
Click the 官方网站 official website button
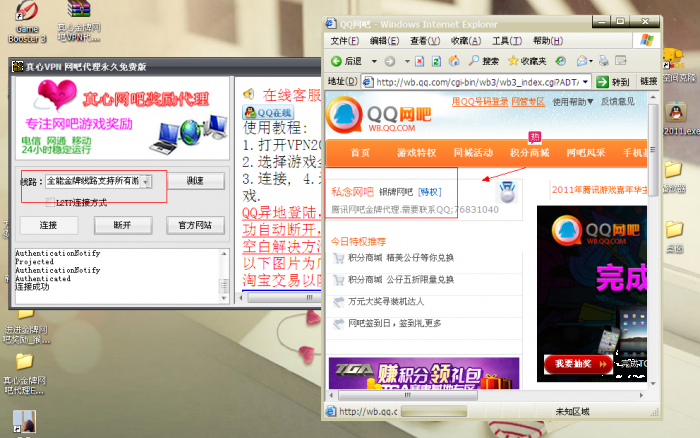195,225
